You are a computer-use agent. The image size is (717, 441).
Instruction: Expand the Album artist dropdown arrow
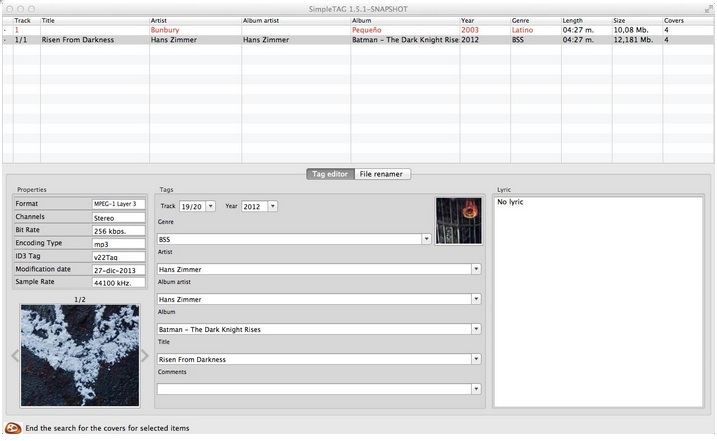tap(476, 299)
